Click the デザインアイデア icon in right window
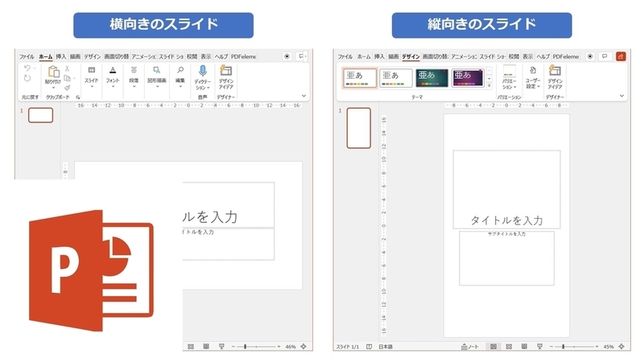 (555, 70)
